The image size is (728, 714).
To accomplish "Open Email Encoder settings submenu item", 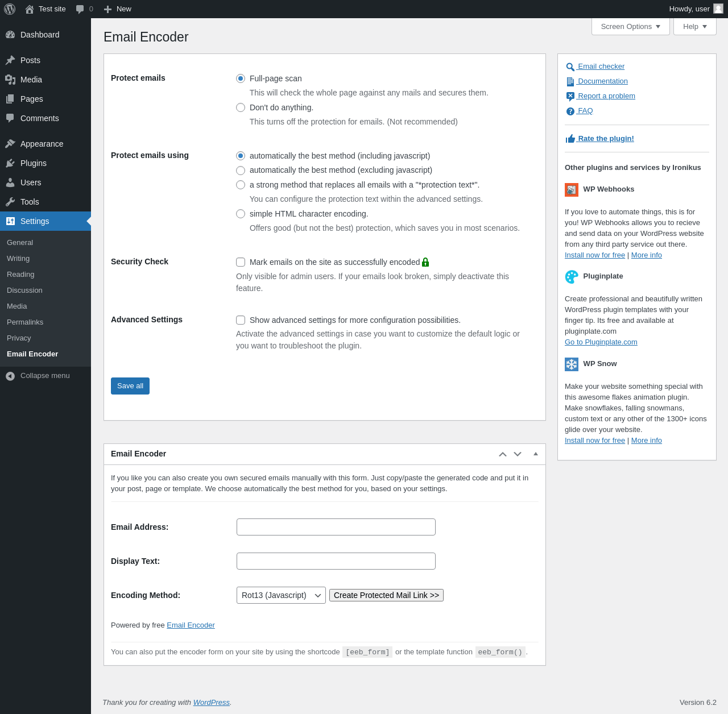I will tap(32, 354).
